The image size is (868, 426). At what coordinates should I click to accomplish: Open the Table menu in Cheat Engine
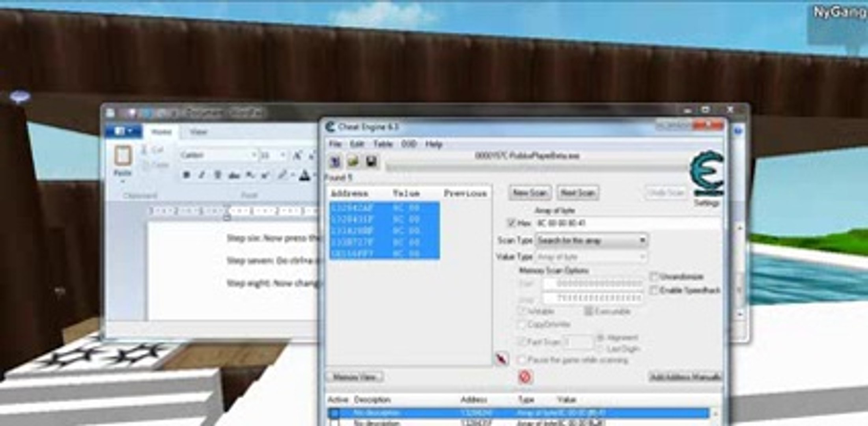[383, 144]
